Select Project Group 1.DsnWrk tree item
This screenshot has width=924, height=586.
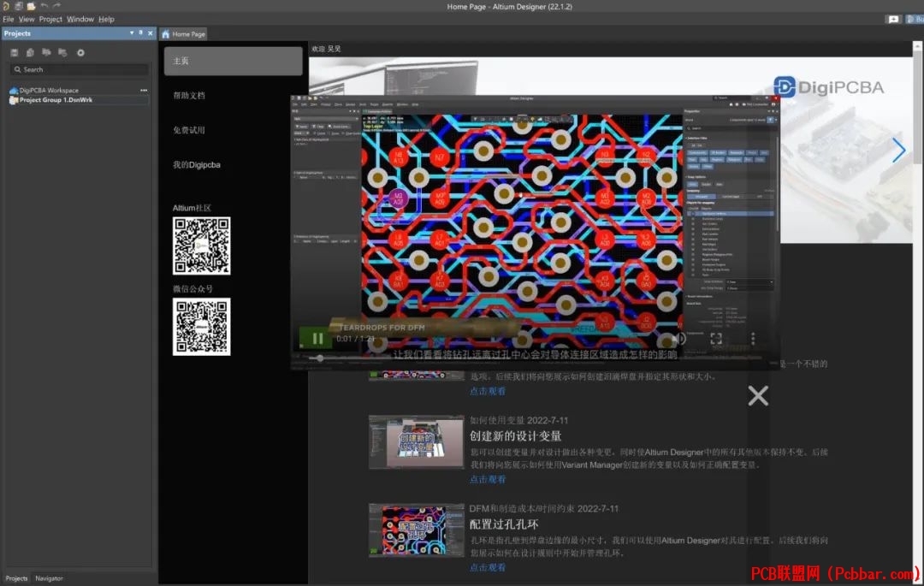pos(56,100)
